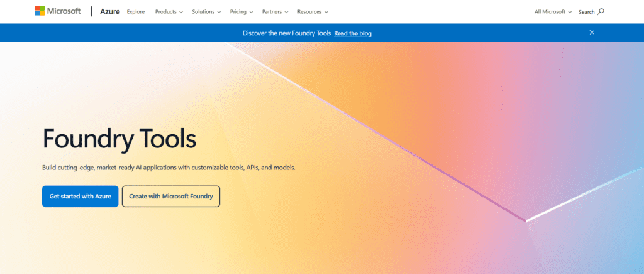Expand the Solutions dropdown
The image size is (644, 274).
coord(209,12)
